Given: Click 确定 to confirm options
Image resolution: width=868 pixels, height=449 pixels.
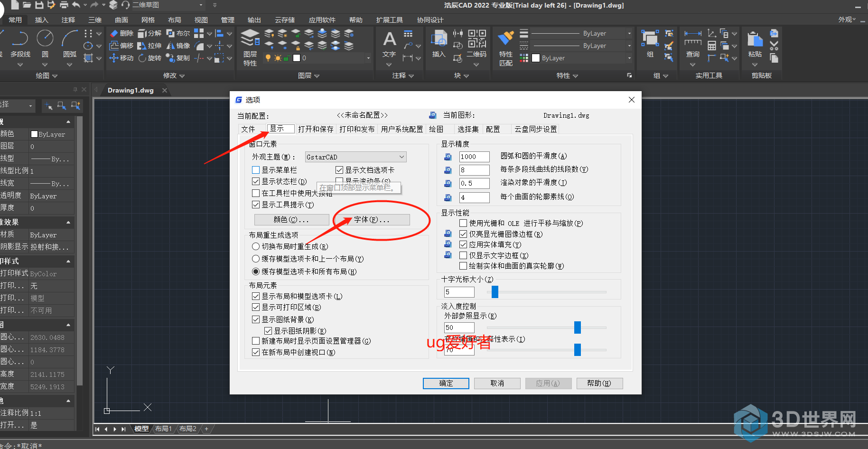Looking at the screenshot, I should pos(446,384).
